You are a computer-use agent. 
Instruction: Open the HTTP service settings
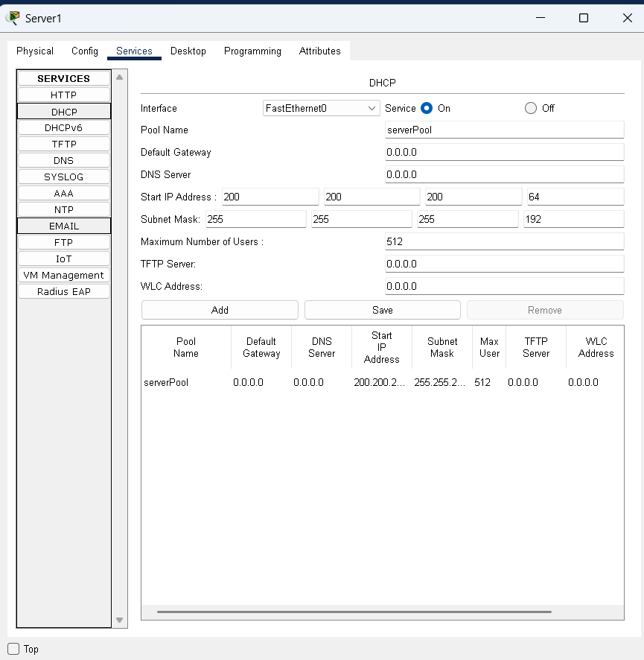point(63,95)
